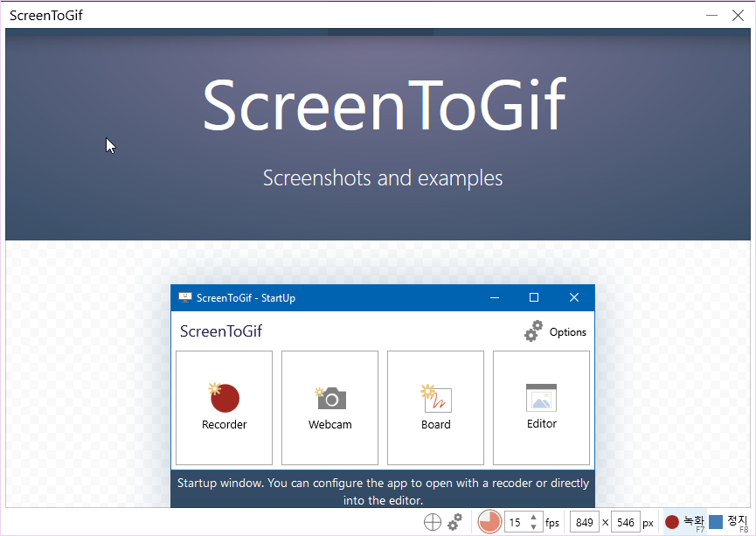Click the Board tile in StartUp window
756x536 pixels.
point(435,407)
